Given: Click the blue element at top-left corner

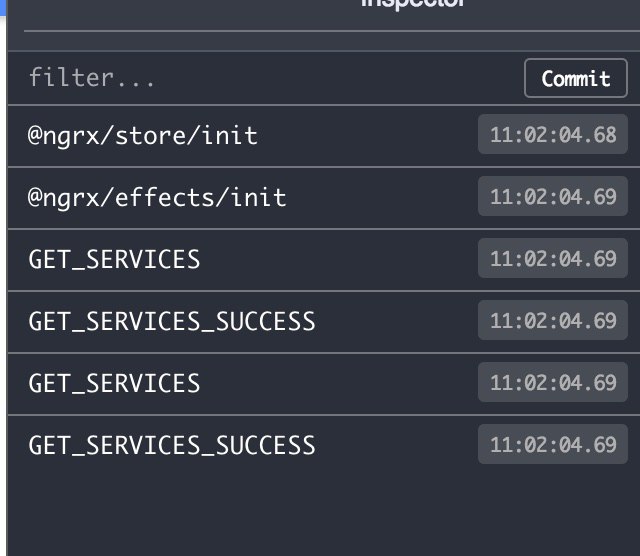Looking at the screenshot, I should 2,7.
